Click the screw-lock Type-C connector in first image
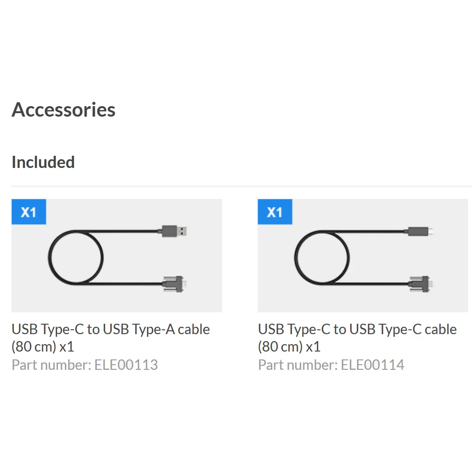This screenshot has height=476, width=476. click(x=174, y=284)
